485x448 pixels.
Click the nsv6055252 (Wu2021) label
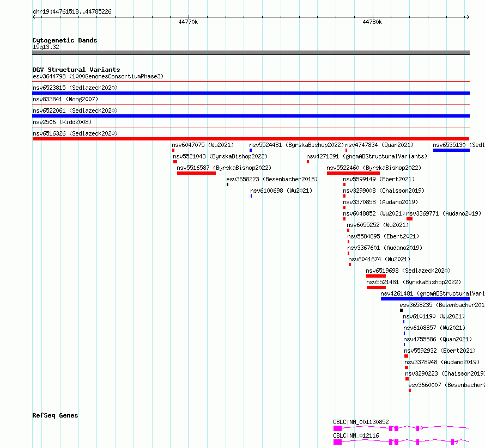[x=378, y=225]
